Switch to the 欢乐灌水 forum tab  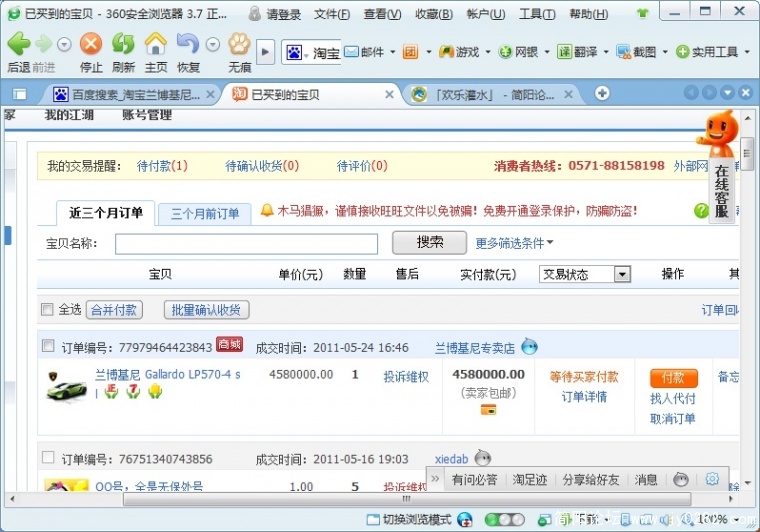click(x=490, y=94)
